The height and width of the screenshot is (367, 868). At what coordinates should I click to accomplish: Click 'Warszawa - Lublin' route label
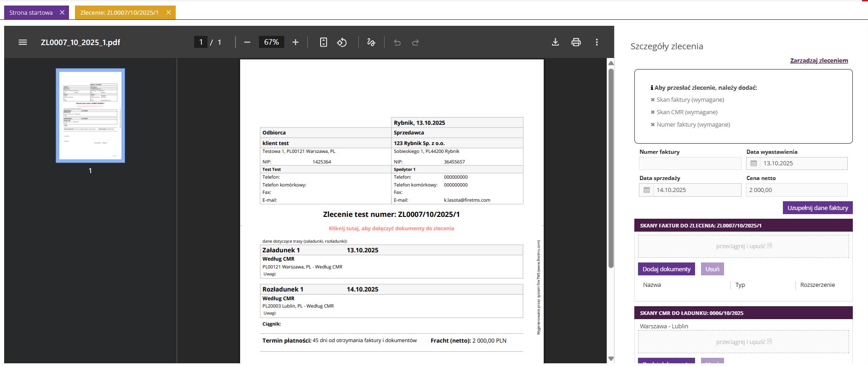coord(664,326)
